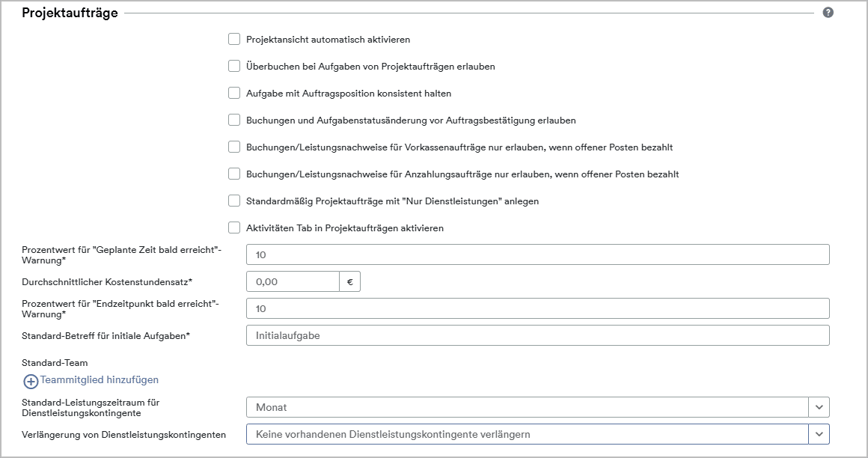Click the plus icon for adding team member
Image resolution: width=868 pixels, height=458 pixels.
point(31,381)
